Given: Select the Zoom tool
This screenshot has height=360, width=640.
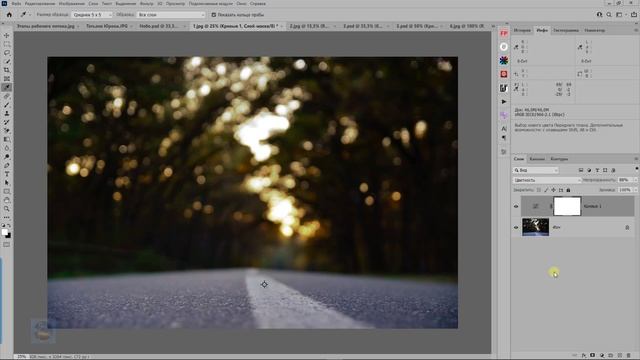Looking at the screenshot, I should (7, 209).
